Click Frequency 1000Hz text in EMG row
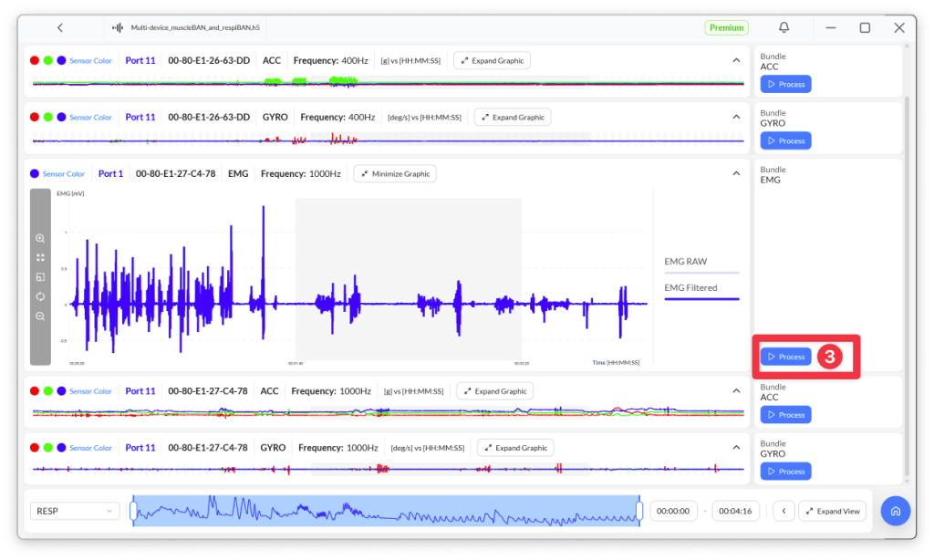The image size is (934, 560). (x=301, y=173)
